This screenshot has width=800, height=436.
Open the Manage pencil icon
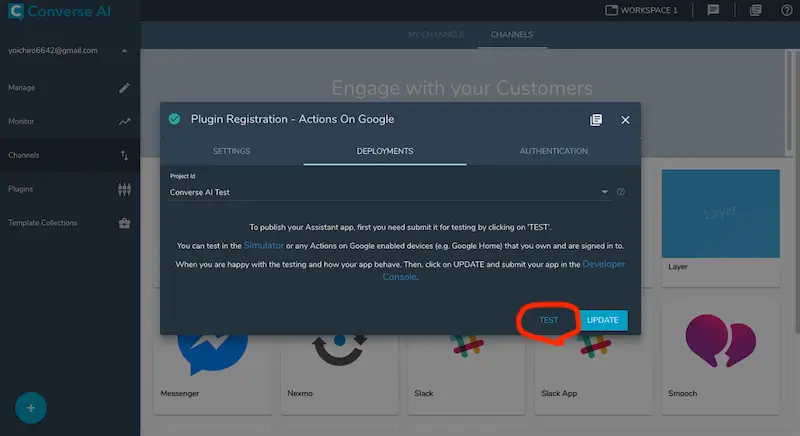point(124,88)
